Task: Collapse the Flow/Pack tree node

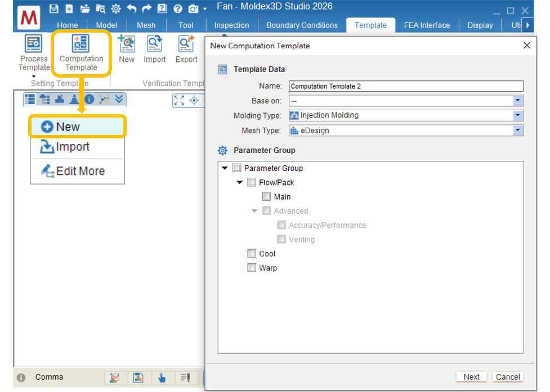Action: (240, 182)
